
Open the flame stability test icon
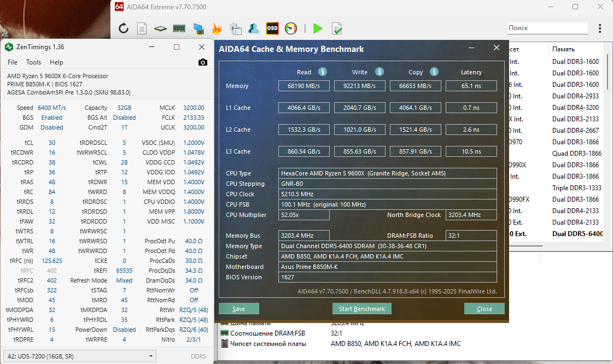point(217,28)
